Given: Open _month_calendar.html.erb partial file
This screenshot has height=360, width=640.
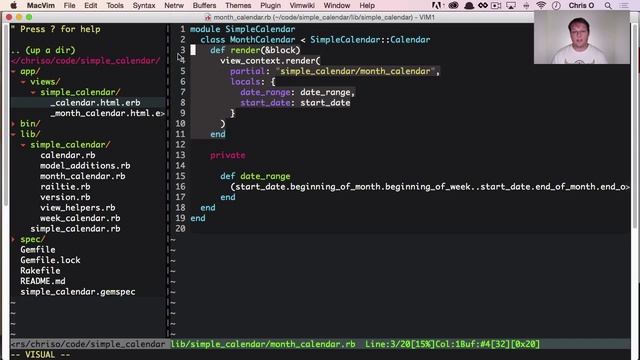Looking at the screenshot, I should (x=107, y=113).
